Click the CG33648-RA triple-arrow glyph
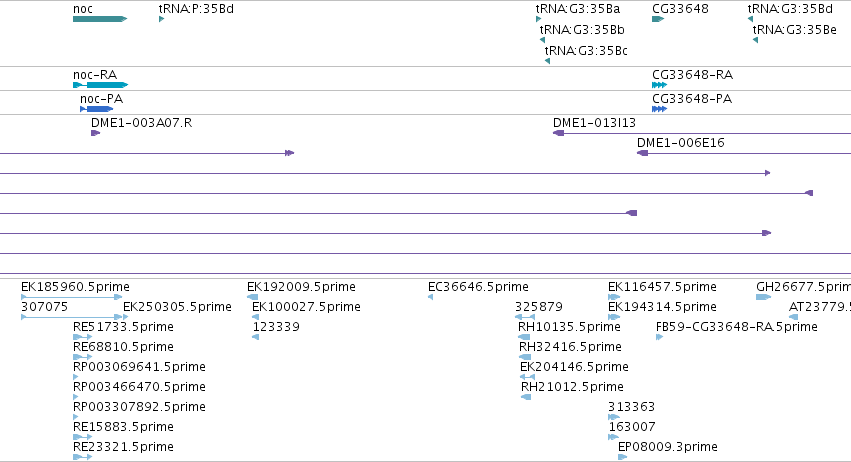The height and width of the screenshot is (462, 851). 659,85
